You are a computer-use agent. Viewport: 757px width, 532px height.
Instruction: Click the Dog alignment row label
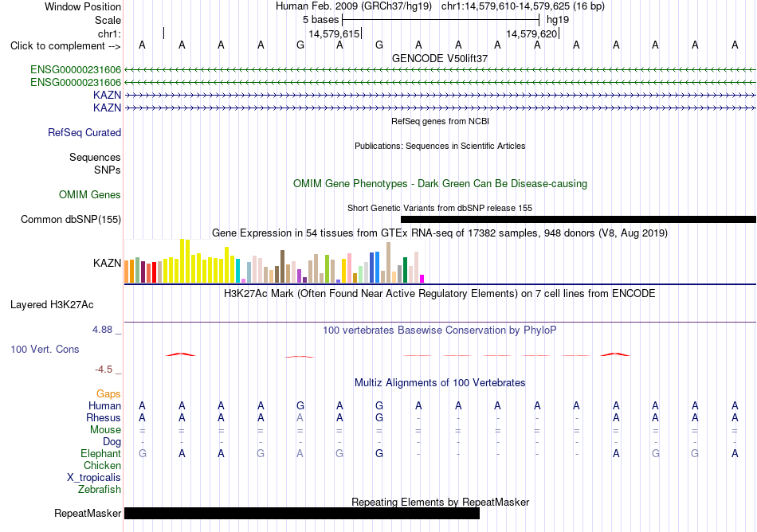[112, 442]
